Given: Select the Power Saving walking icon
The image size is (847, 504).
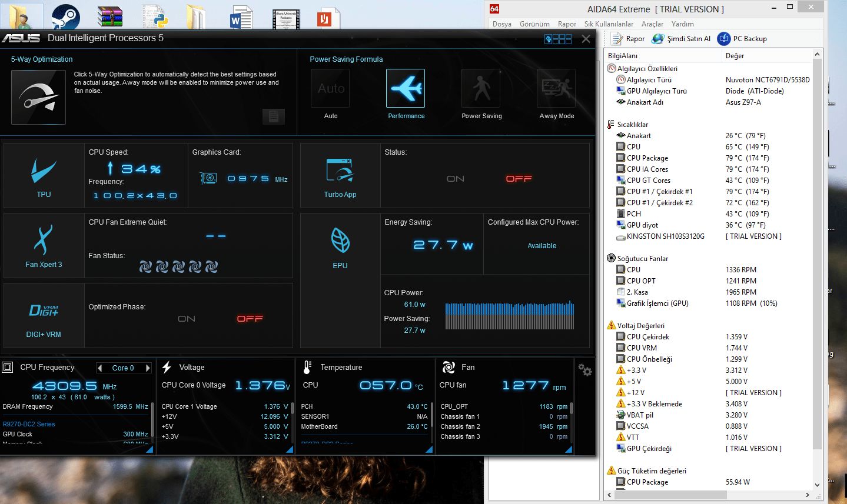Looking at the screenshot, I should (x=481, y=88).
